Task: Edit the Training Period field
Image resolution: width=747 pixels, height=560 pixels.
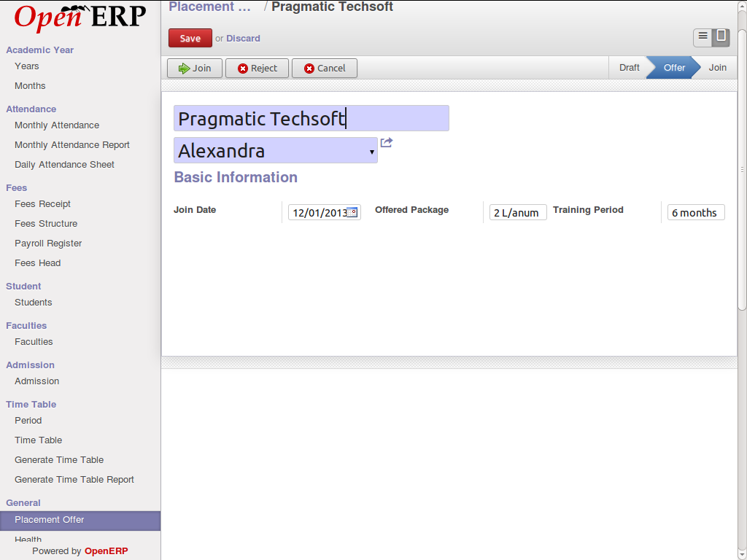Action: 696,212
